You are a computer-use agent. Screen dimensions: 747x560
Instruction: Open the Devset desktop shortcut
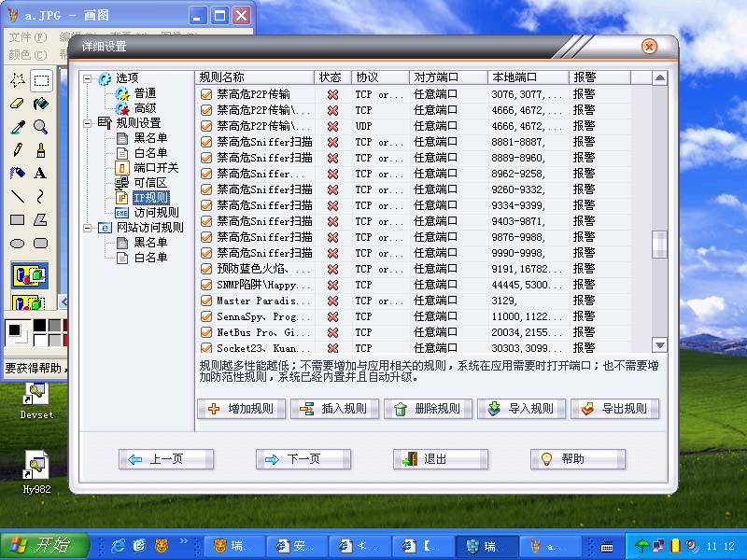[x=36, y=396]
